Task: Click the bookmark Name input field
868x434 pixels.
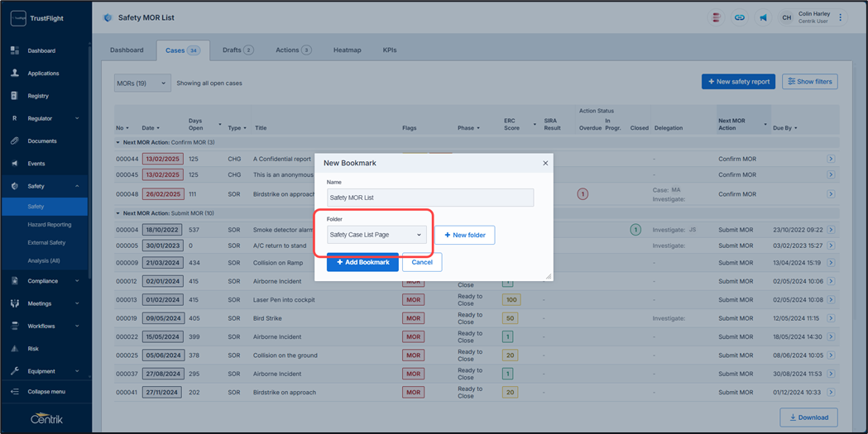Action: [x=429, y=198]
